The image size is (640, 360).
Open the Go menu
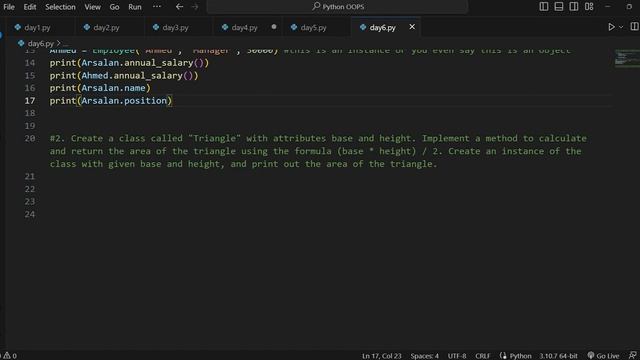(114, 7)
